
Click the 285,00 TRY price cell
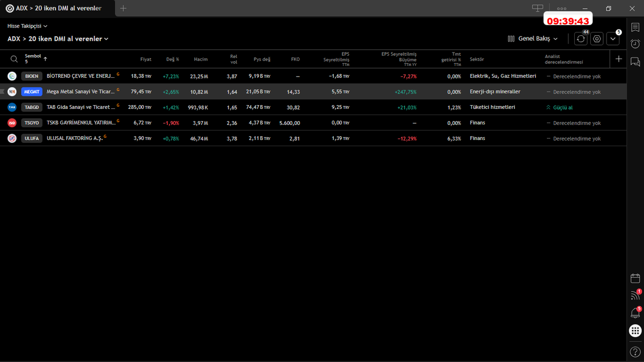pos(140,107)
